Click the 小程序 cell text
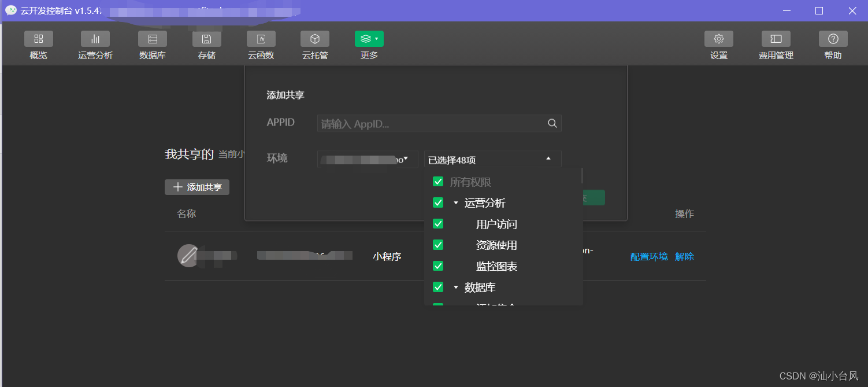This screenshot has height=387, width=868. 387,256
